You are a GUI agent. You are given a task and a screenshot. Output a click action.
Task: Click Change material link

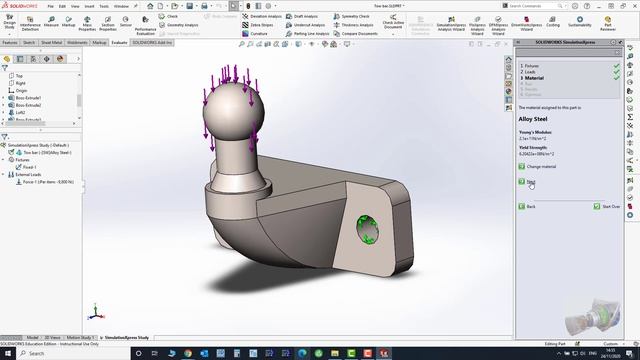click(541, 167)
